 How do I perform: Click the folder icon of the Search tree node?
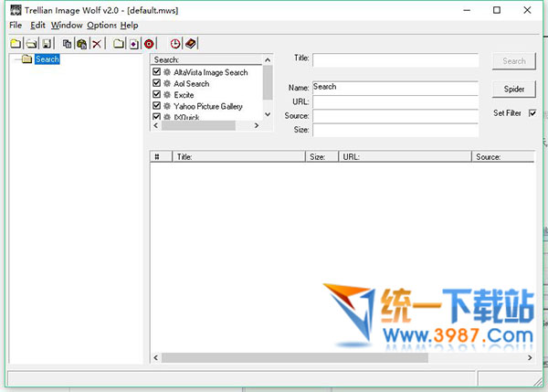coord(26,58)
